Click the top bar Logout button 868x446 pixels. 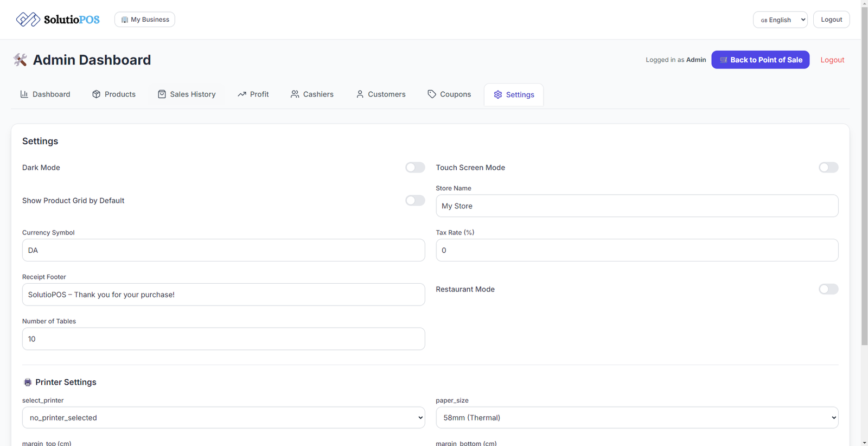[x=831, y=20]
